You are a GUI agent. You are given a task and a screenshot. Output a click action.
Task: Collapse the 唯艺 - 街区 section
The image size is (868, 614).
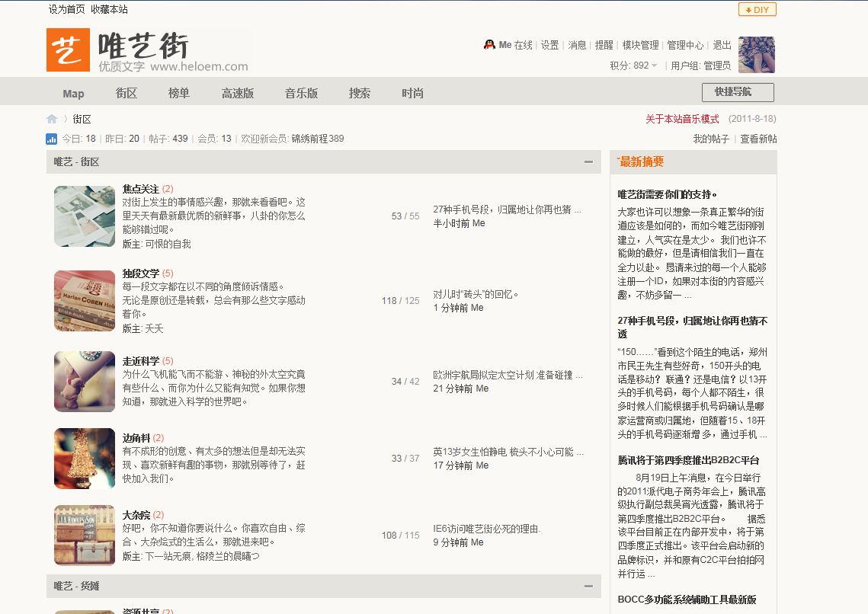588,162
